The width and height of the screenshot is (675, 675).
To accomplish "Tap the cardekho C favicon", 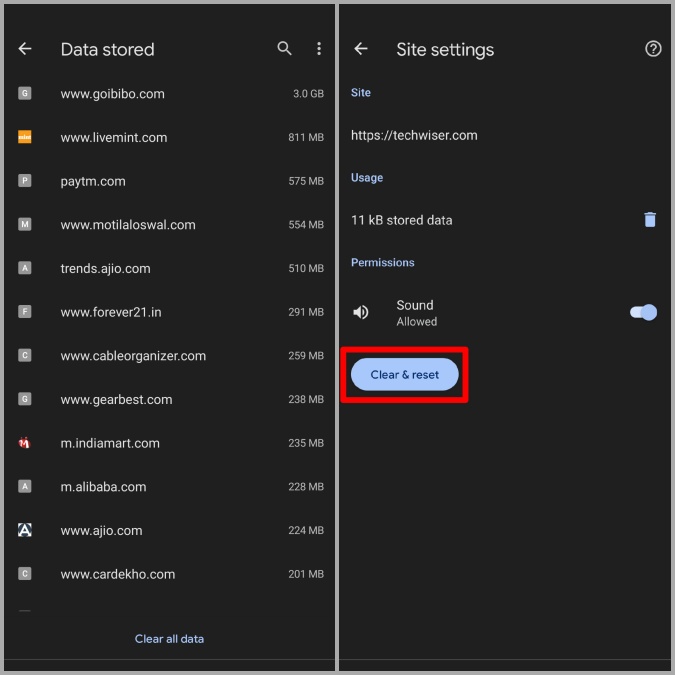I will (25, 574).
